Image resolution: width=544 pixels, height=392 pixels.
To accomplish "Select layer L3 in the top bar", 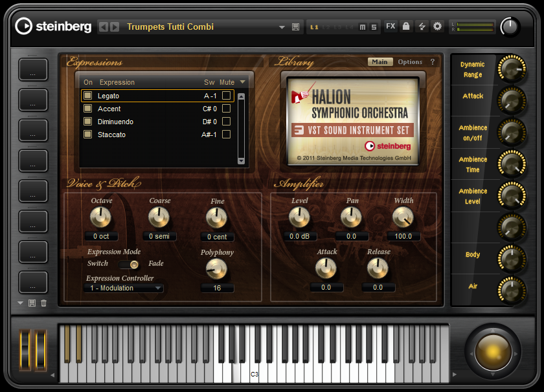I will coord(337,27).
